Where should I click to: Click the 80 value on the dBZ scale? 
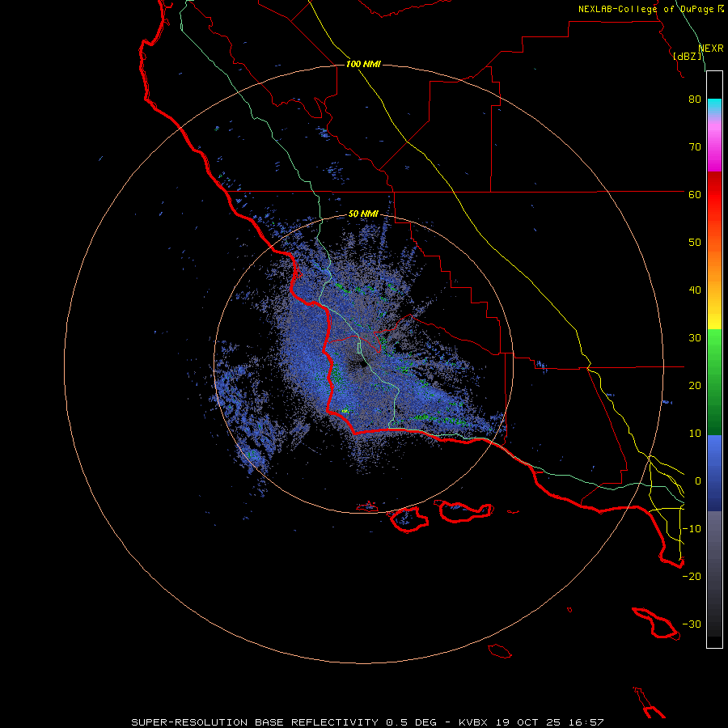695,99
